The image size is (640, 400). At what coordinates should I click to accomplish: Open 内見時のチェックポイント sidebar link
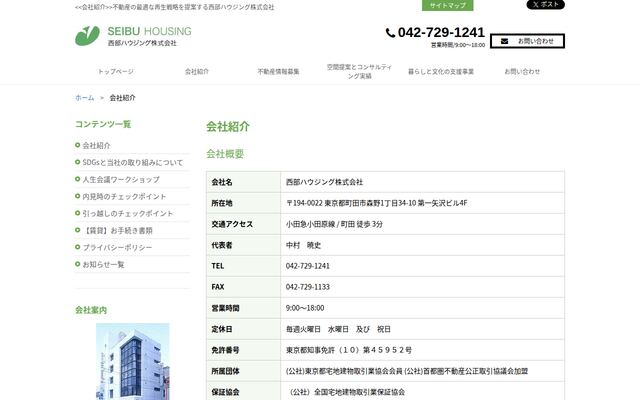[x=124, y=196]
